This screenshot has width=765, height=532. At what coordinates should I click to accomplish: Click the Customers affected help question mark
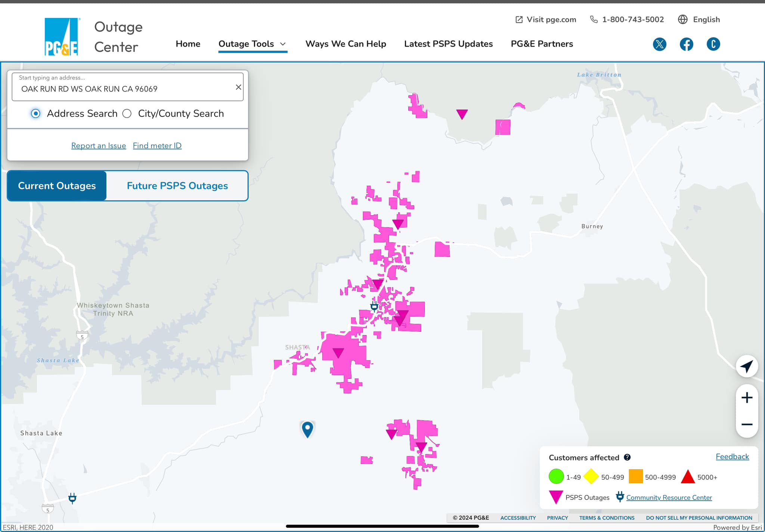coord(627,457)
